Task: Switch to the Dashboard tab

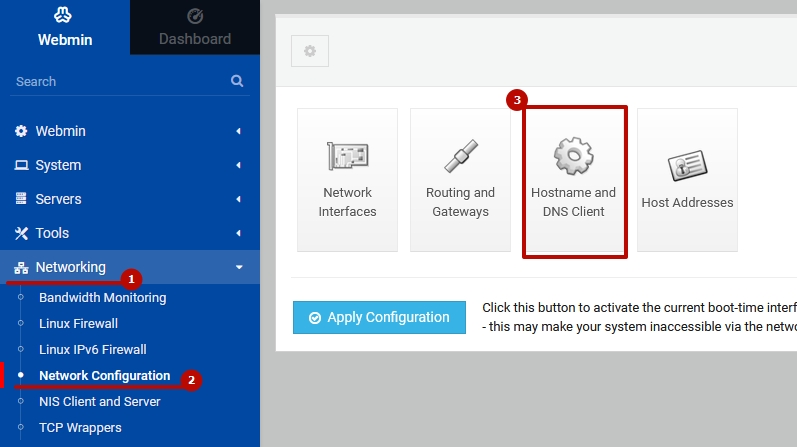Action: (195, 27)
